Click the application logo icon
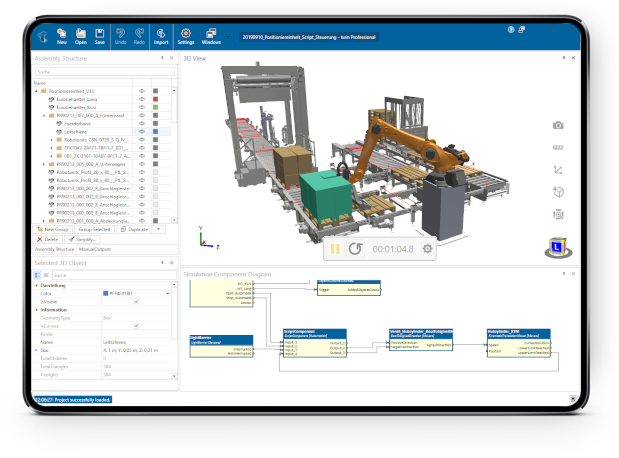Viewport: 619px width, 458px height. pyautogui.click(x=43, y=37)
